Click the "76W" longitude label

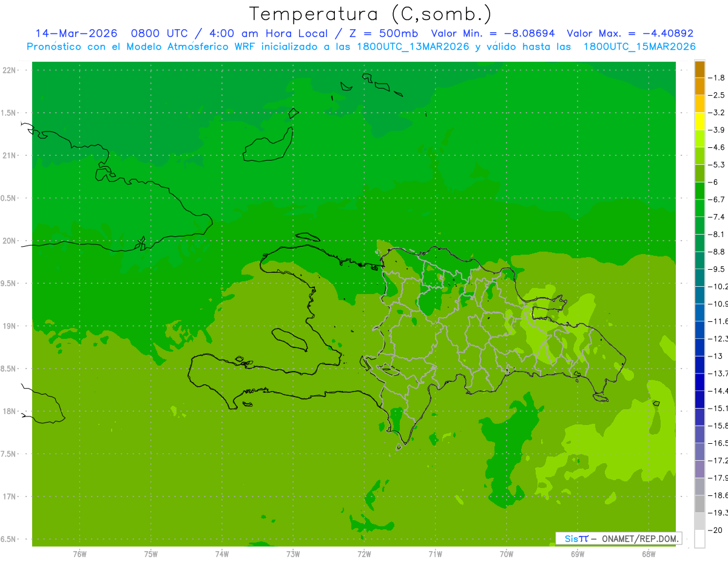[x=79, y=554]
